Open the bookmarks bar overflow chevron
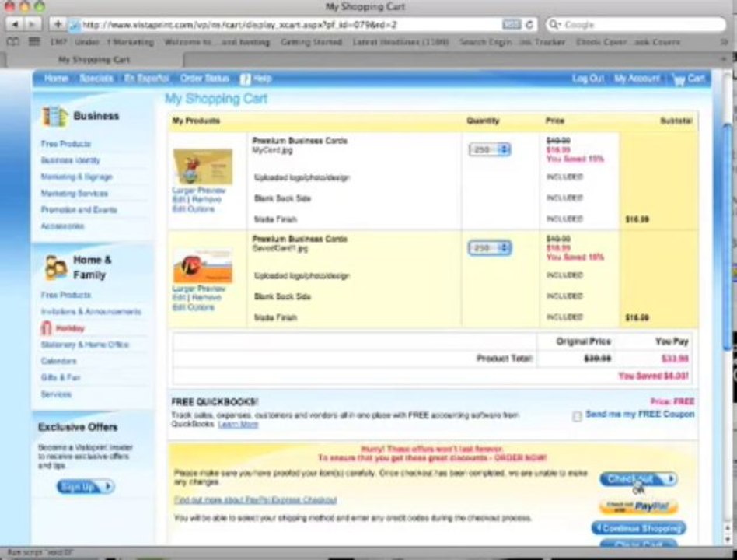 [x=725, y=42]
